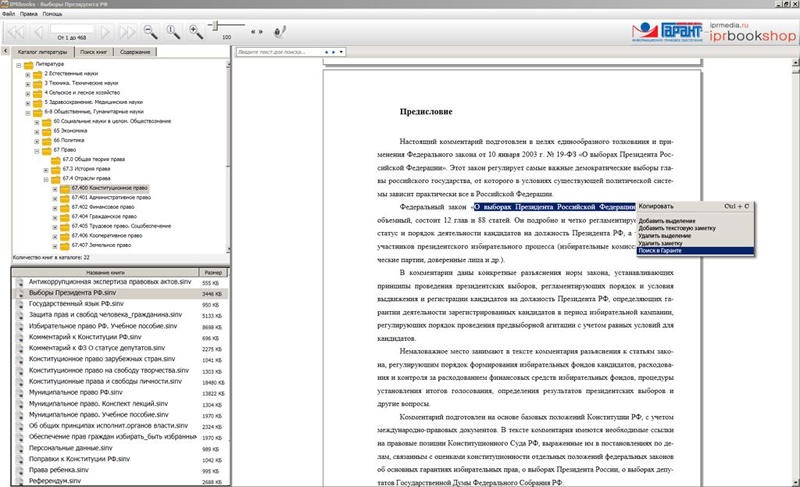The height and width of the screenshot is (487, 800).
Task: Expand 2 Естественные науки folder node
Action: click(28, 74)
